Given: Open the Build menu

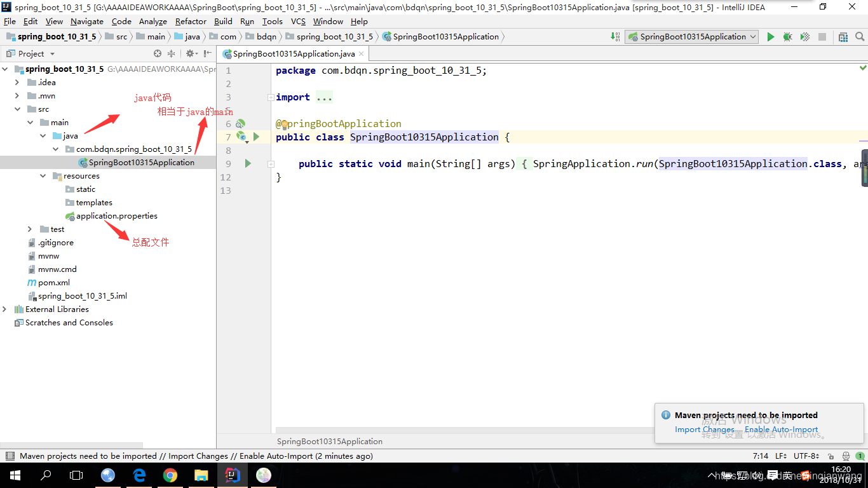Looking at the screenshot, I should [x=223, y=21].
